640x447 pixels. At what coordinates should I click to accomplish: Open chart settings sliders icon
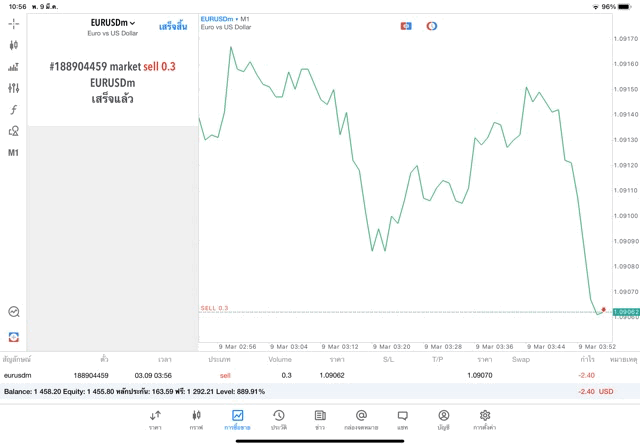coord(13,88)
